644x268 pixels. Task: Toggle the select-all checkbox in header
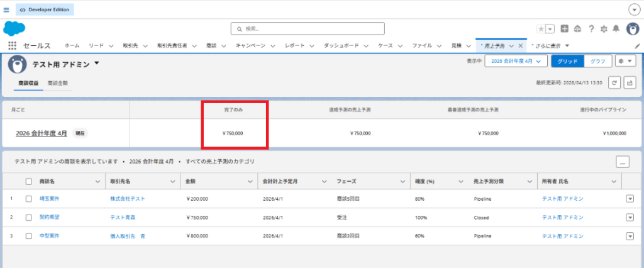[x=29, y=181]
